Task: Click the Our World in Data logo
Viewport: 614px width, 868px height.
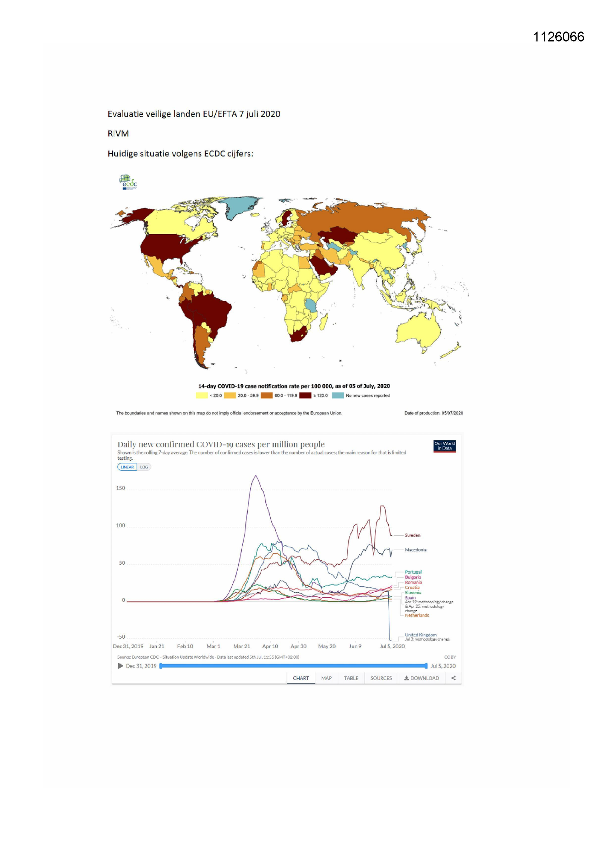Action: (x=444, y=446)
